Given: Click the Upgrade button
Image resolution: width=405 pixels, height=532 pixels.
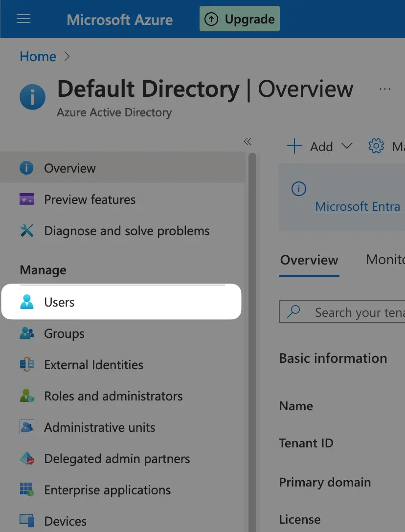Looking at the screenshot, I should point(239,19).
